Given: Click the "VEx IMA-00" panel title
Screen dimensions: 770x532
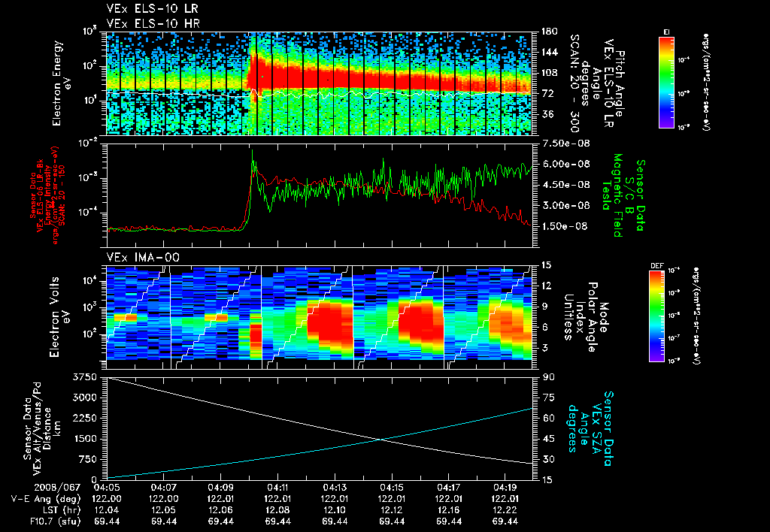Looking at the screenshot, I should coord(143,258).
